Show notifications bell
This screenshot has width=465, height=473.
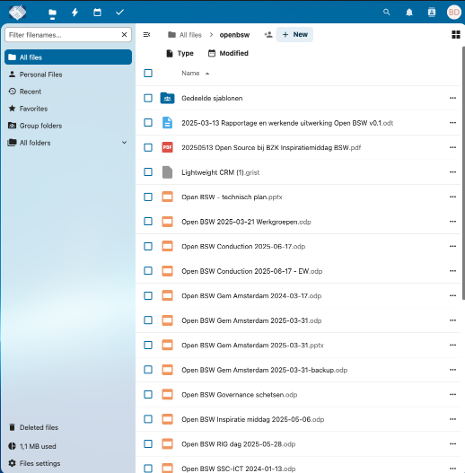click(409, 12)
